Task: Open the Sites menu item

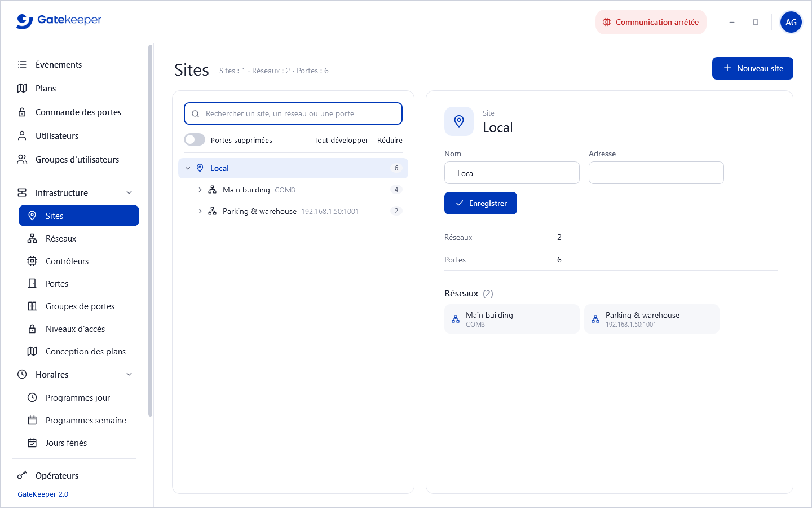Action: (79, 216)
